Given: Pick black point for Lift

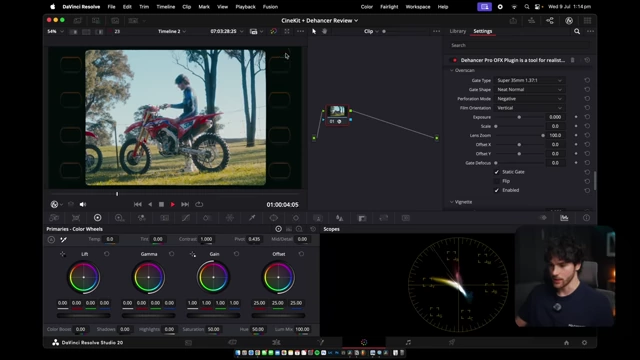Looking at the screenshot, I should pyautogui.click(x=62, y=254).
